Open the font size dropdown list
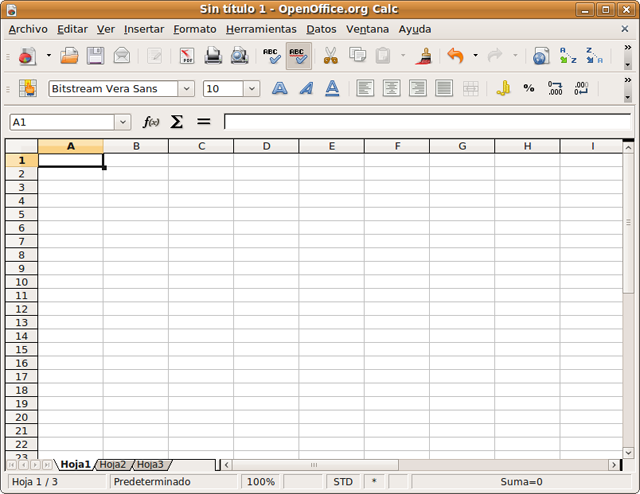The image size is (640, 494). [x=251, y=89]
